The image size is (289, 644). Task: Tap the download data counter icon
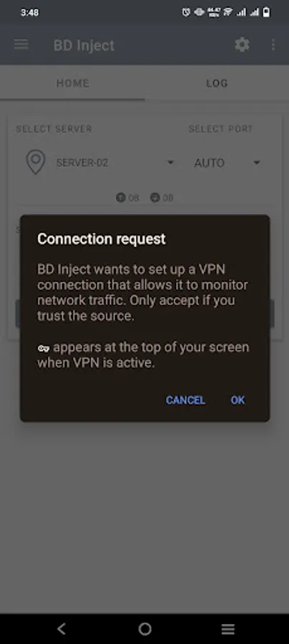click(x=155, y=198)
